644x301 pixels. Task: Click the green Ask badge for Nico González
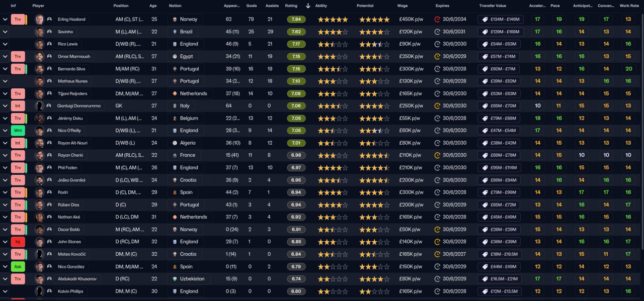tap(18, 266)
